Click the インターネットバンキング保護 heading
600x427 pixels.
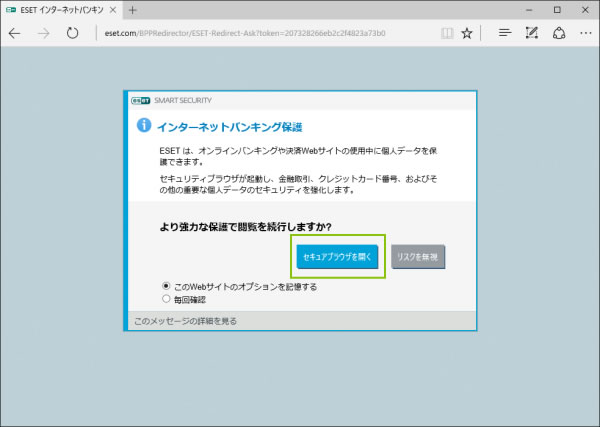pyautogui.click(x=230, y=127)
